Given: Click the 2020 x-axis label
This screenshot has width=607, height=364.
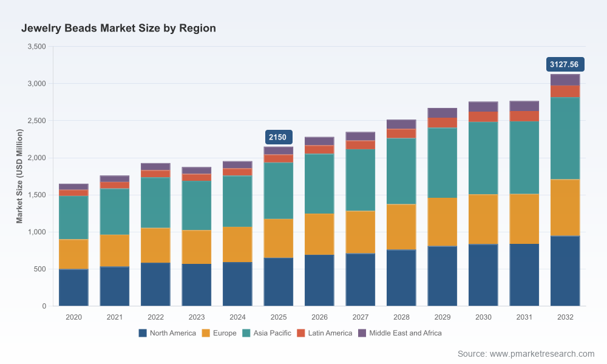Looking at the screenshot, I should click(73, 317).
